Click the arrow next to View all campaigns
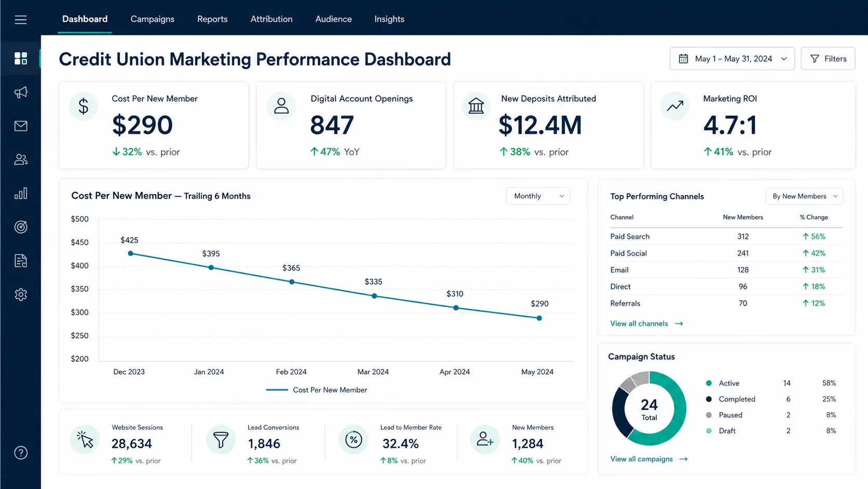Viewport: 868px width, 489px height. tap(684, 459)
